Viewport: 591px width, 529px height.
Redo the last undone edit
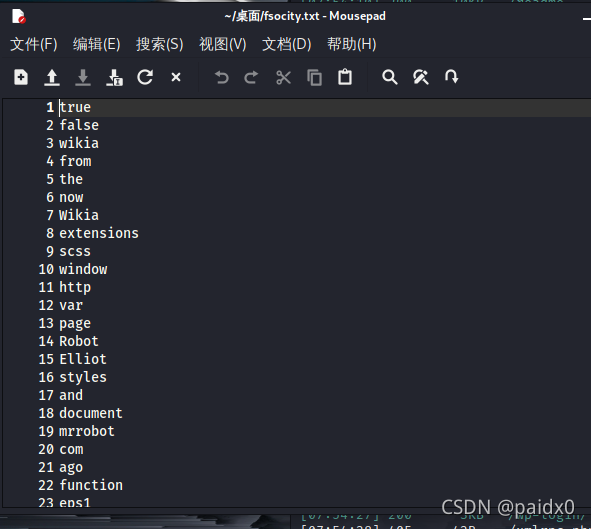(251, 78)
